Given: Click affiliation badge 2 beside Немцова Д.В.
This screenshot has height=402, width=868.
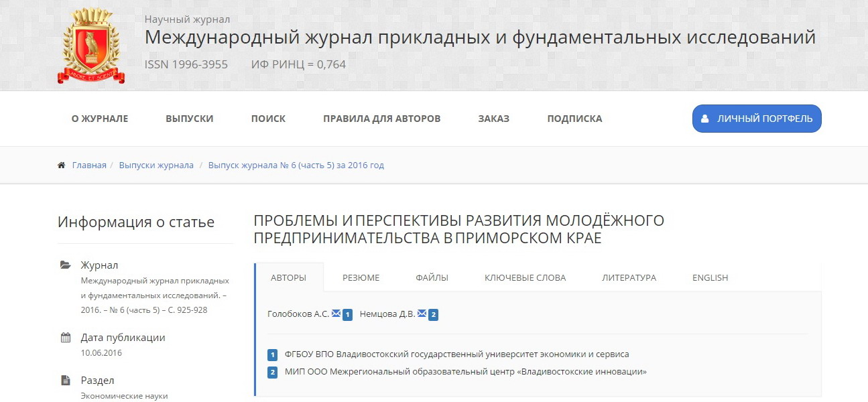Looking at the screenshot, I should pyautogui.click(x=433, y=315).
